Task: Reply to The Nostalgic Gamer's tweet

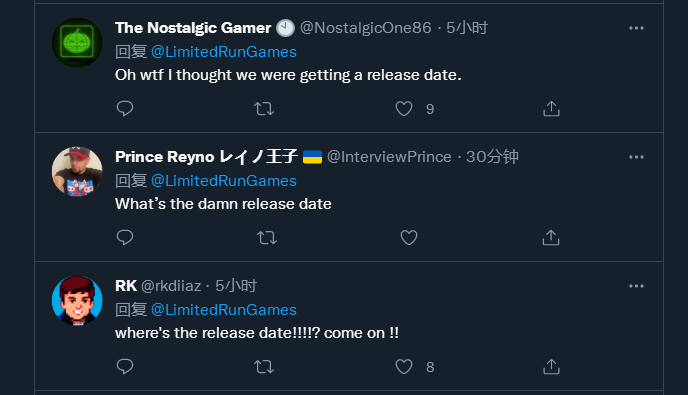Action: point(125,108)
